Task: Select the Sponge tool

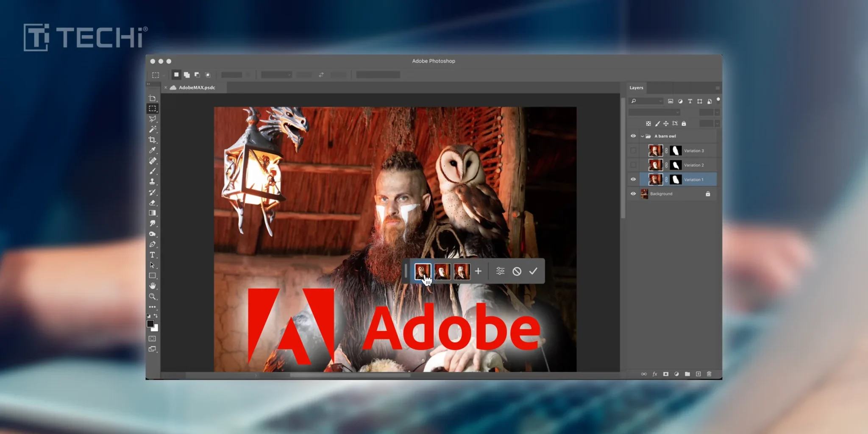Action: point(153,234)
